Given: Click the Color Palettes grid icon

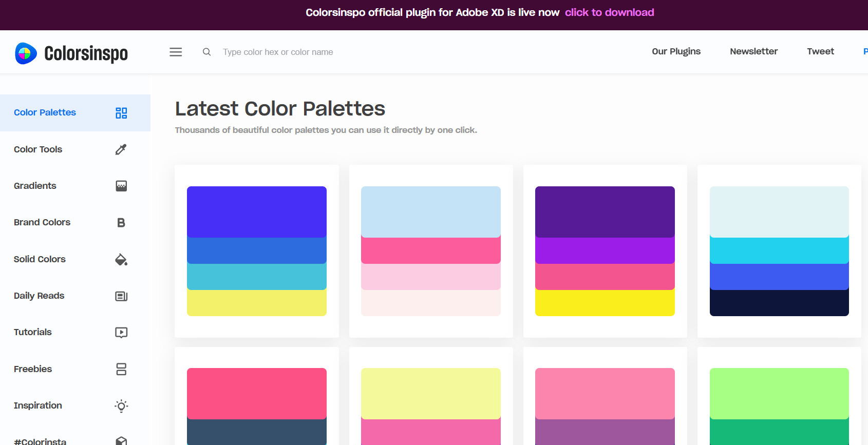Looking at the screenshot, I should tap(121, 113).
